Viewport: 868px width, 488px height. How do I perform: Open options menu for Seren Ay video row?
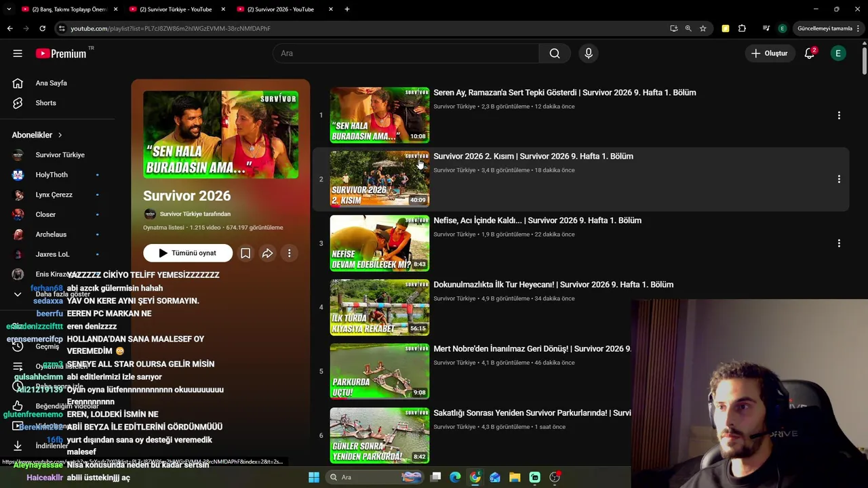pyautogui.click(x=839, y=115)
